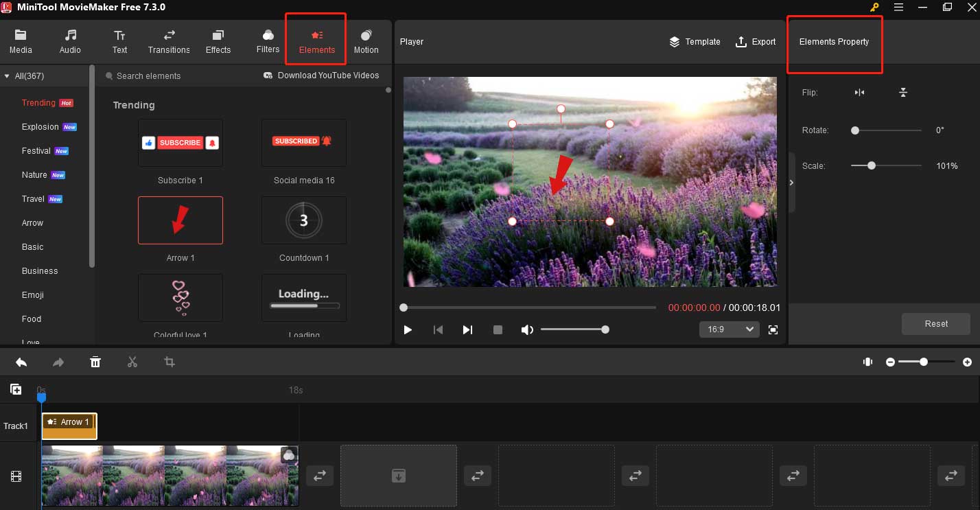980x510 pixels.
Task: Select the Social media 16 element
Action: pyautogui.click(x=304, y=143)
